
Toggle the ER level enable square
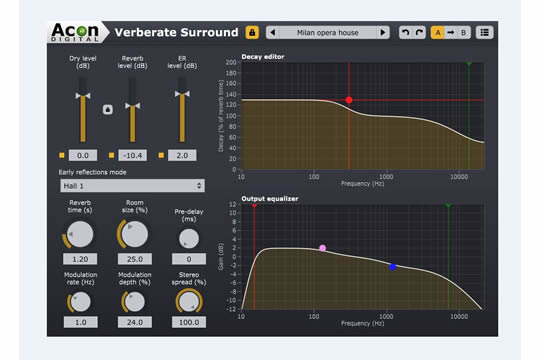pyautogui.click(x=161, y=155)
